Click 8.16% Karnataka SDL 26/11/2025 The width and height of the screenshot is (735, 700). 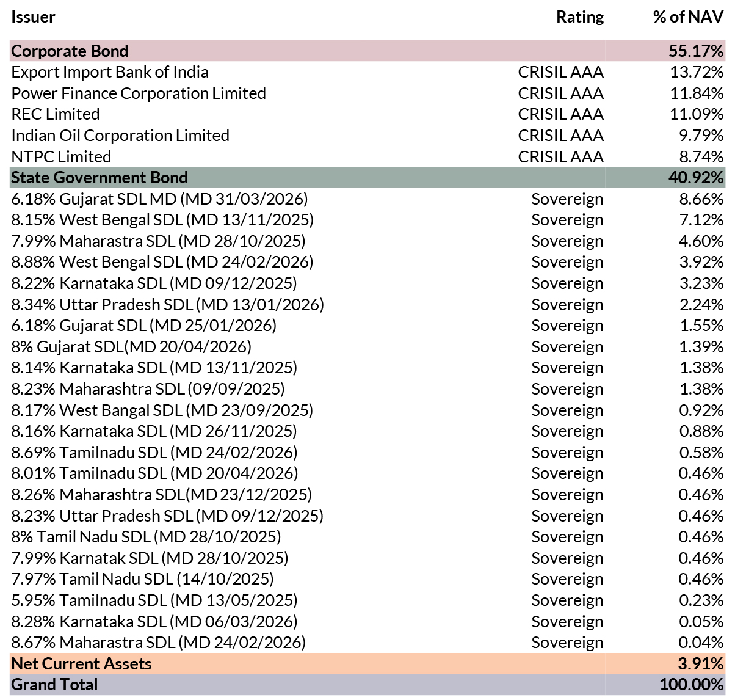click(x=154, y=431)
